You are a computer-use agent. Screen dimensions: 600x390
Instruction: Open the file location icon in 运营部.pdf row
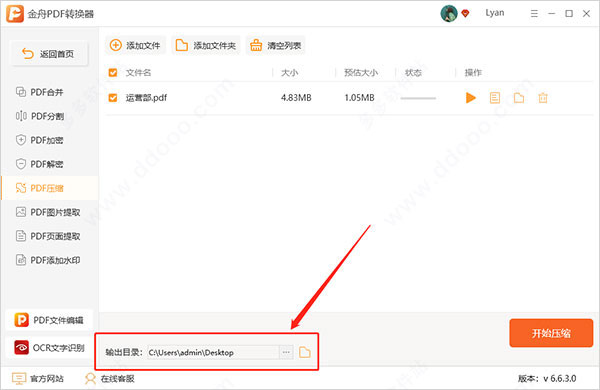tap(519, 98)
